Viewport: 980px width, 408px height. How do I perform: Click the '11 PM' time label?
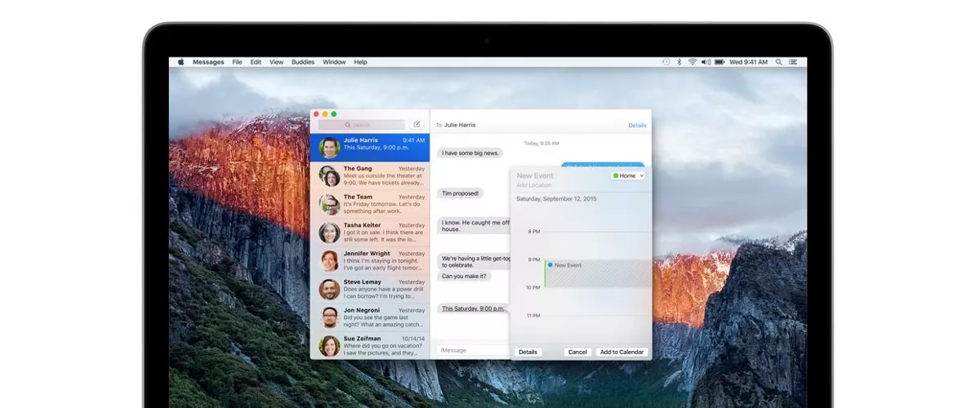coord(533,315)
